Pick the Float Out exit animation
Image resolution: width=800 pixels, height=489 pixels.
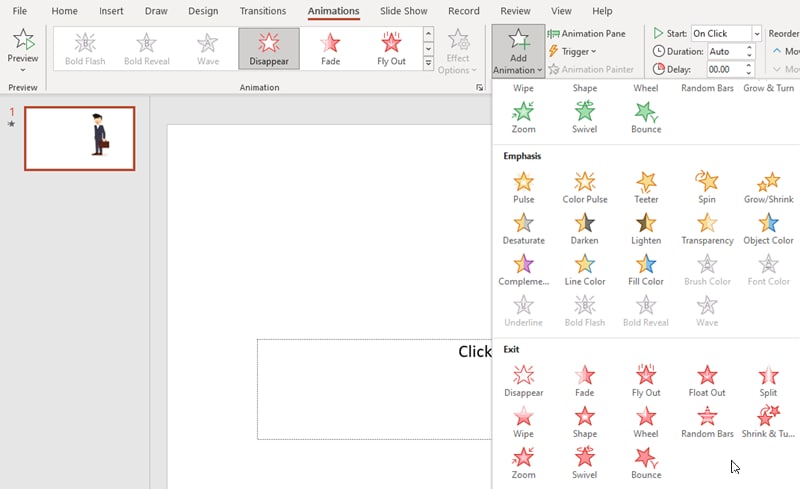[707, 381]
